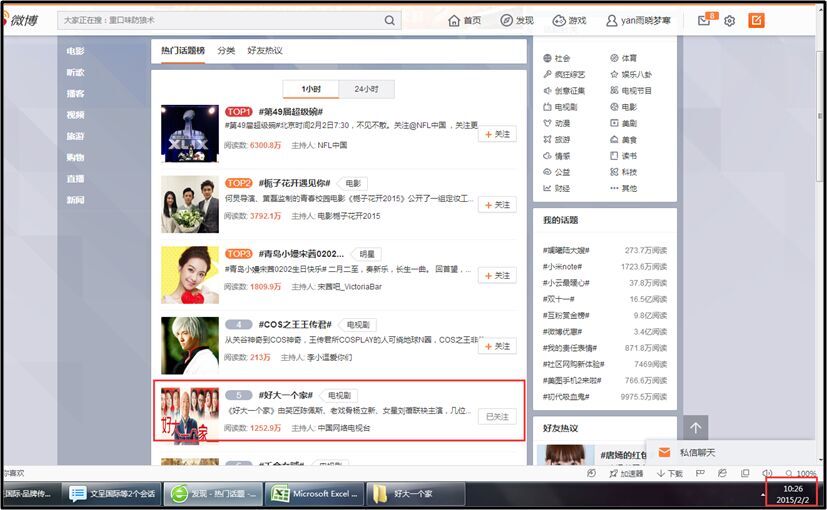The width and height of the screenshot is (827, 510).
Task: Open the 首页 home icon
Action: click(x=454, y=21)
